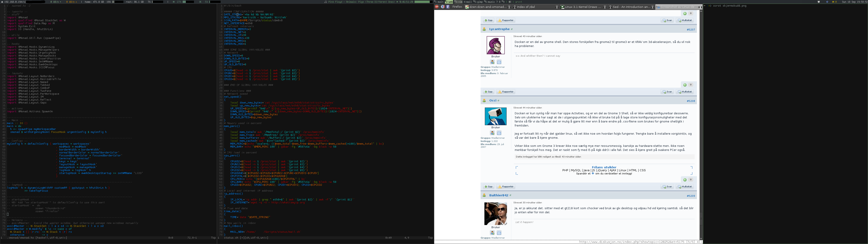Open the post number #5208 link
This screenshot has width=868, height=244.
click(x=691, y=101)
